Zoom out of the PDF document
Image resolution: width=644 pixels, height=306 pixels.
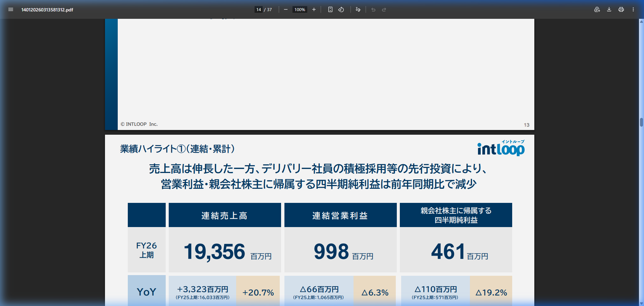(285, 10)
